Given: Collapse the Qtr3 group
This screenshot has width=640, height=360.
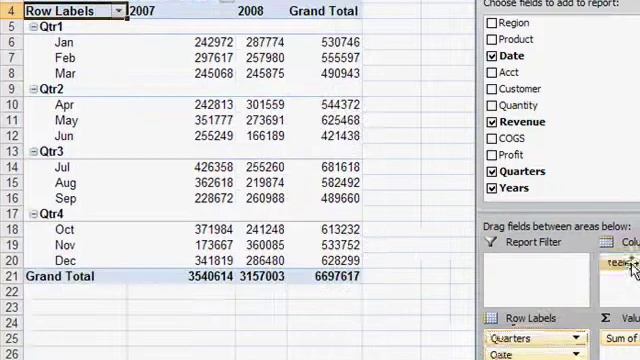Looking at the screenshot, I should [34, 152].
